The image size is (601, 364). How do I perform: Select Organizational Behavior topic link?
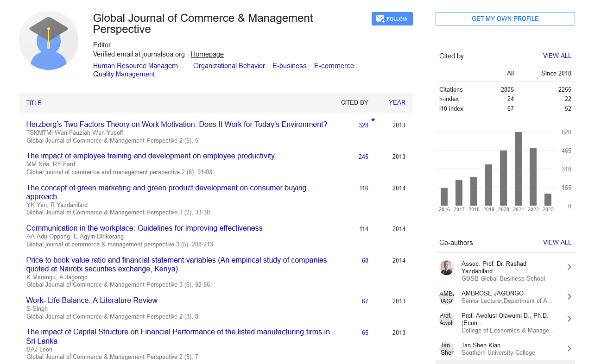click(229, 66)
